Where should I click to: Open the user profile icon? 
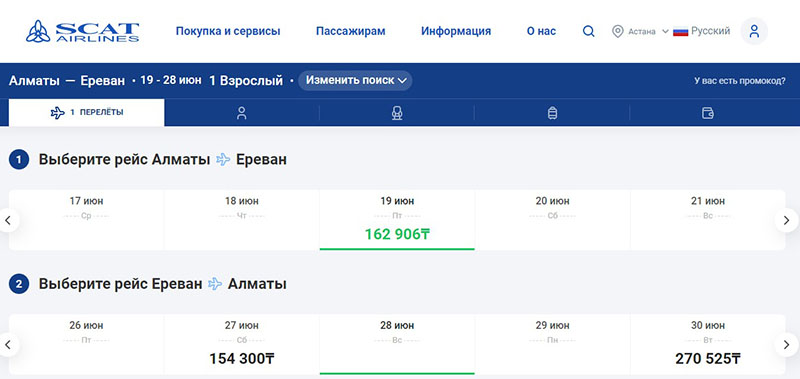(754, 31)
